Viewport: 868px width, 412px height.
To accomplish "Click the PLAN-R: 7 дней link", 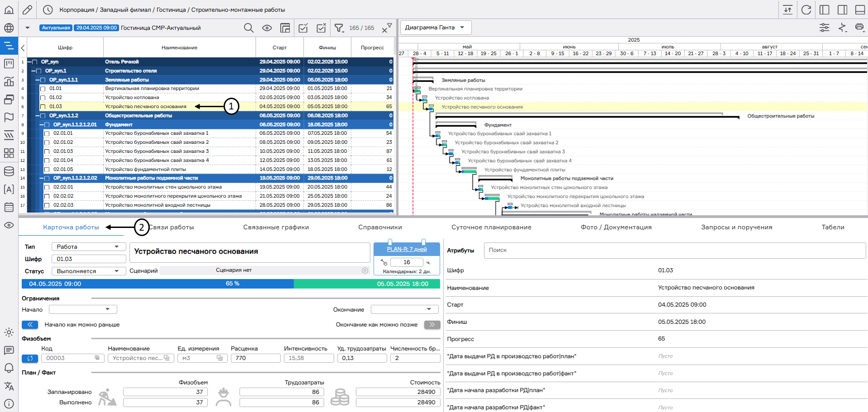I will point(406,249).
